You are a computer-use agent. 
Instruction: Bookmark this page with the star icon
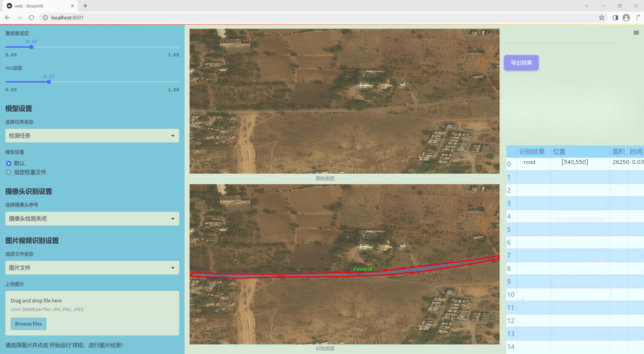(601, 18)
